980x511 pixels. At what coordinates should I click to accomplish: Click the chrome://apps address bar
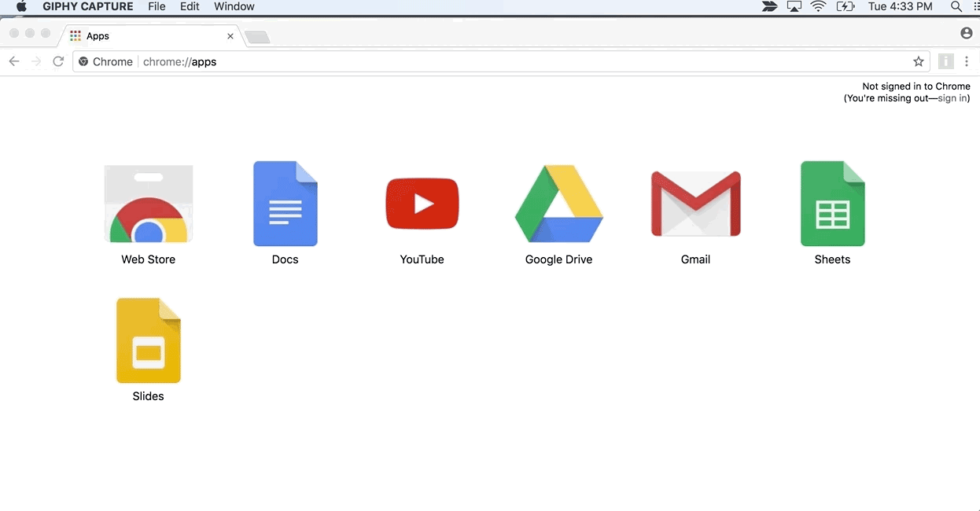[501, 61]
